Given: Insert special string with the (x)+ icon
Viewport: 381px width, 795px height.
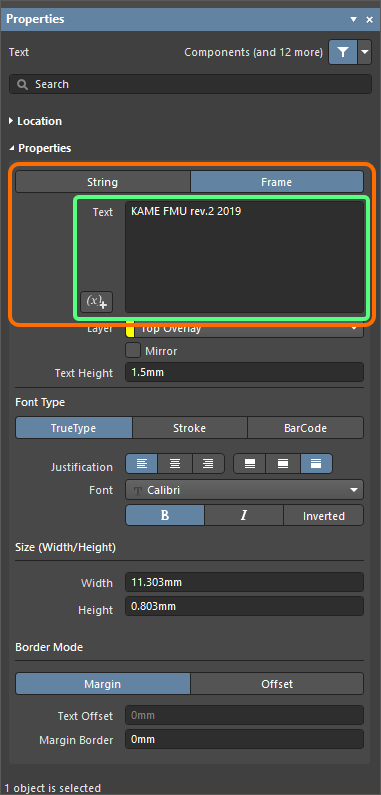Looking at the screenshot, I should 96,302.
